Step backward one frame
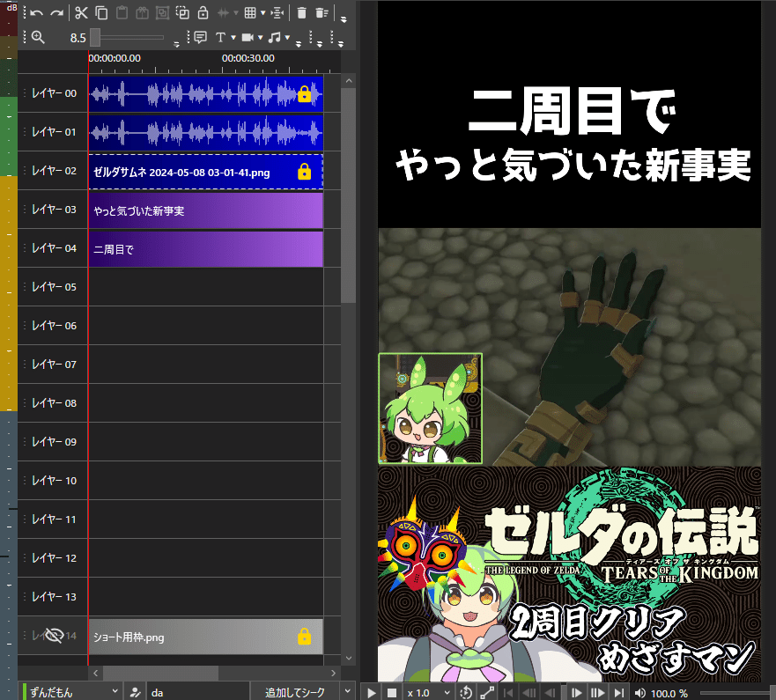 coord(550,693)
